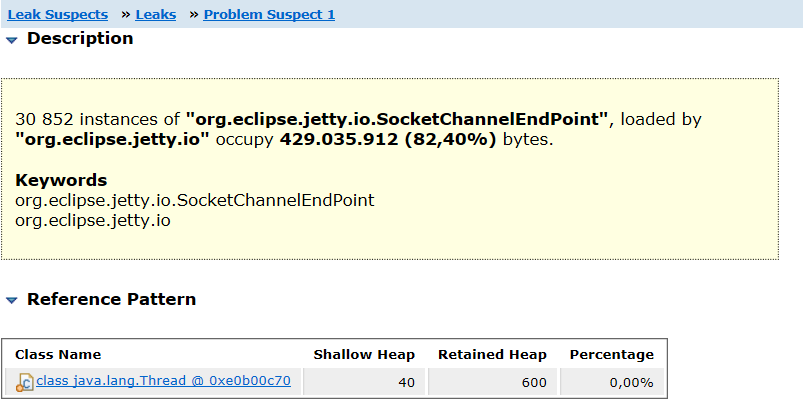Click the Shallow Heap column header
The image size is (803, 406).
(355, 354)
